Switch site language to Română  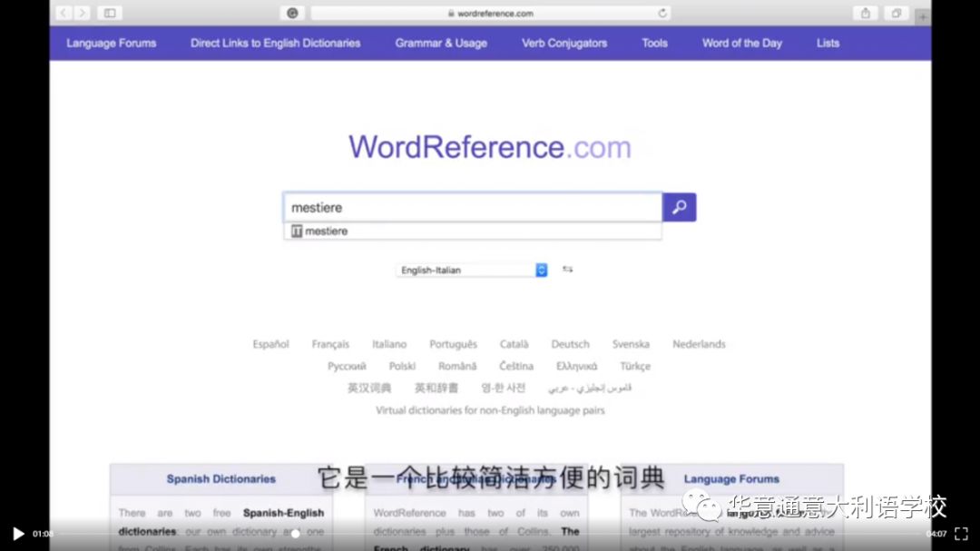click(456, 366)
